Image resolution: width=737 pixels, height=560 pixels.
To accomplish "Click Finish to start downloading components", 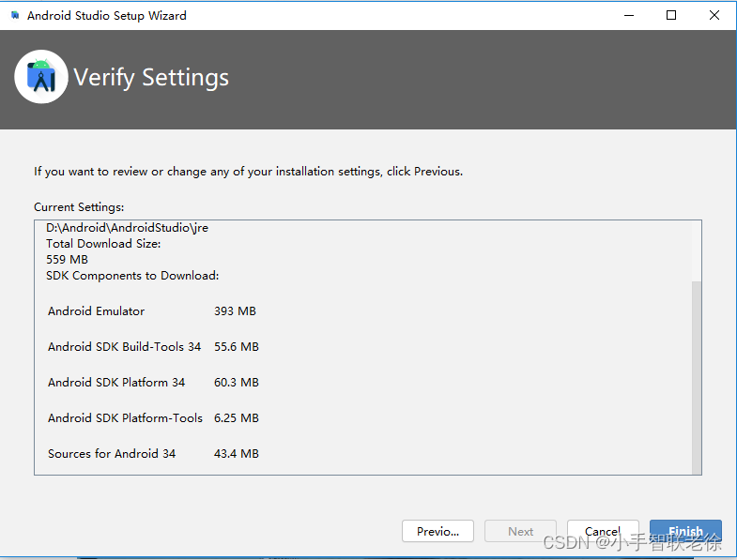I will [x=685, y=531].
